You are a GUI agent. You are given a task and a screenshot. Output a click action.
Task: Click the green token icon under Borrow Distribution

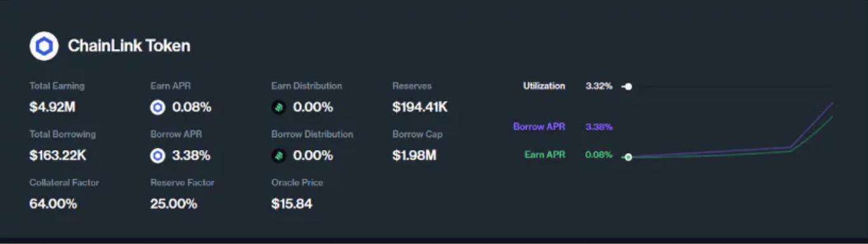click(278, 156)
